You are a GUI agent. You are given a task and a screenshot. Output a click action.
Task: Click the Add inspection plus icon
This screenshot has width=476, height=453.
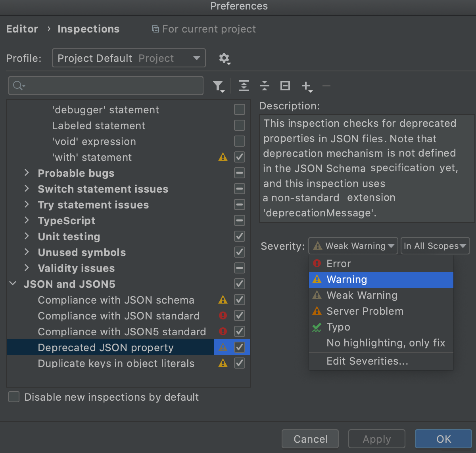[x=307, y=86]
